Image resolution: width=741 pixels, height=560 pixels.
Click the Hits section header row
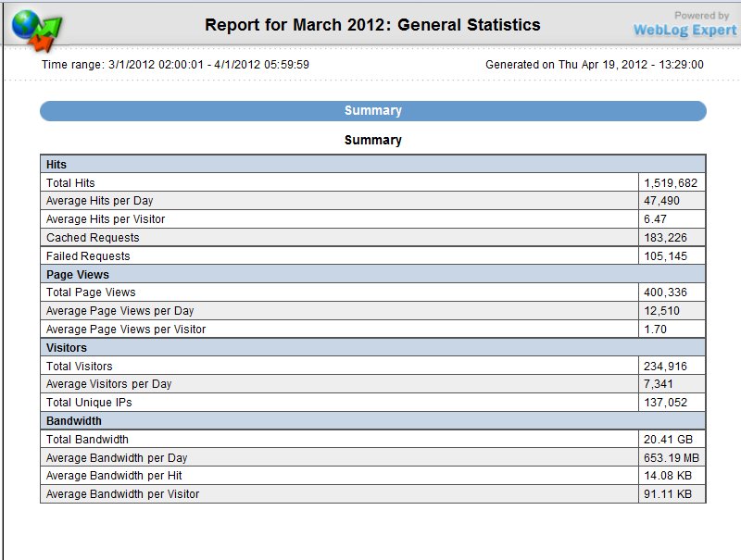pos(373,165)
